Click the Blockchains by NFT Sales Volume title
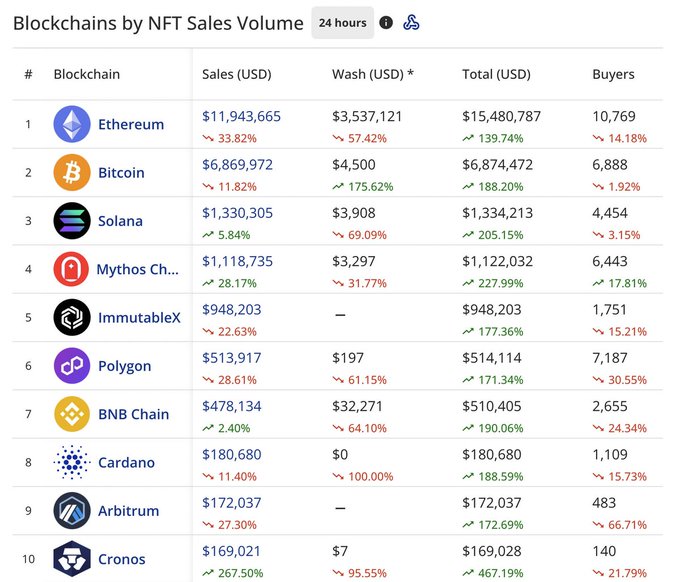 coord(158,23)
